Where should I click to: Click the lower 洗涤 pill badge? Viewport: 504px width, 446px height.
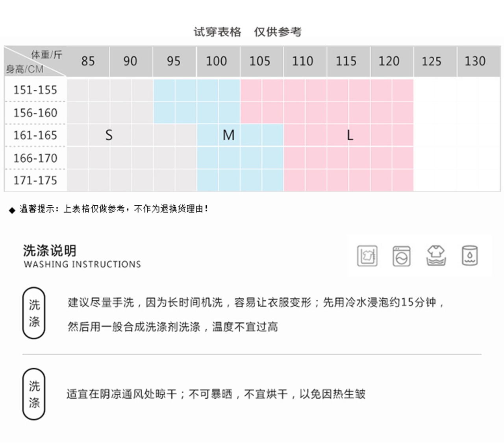click(34, 394)
